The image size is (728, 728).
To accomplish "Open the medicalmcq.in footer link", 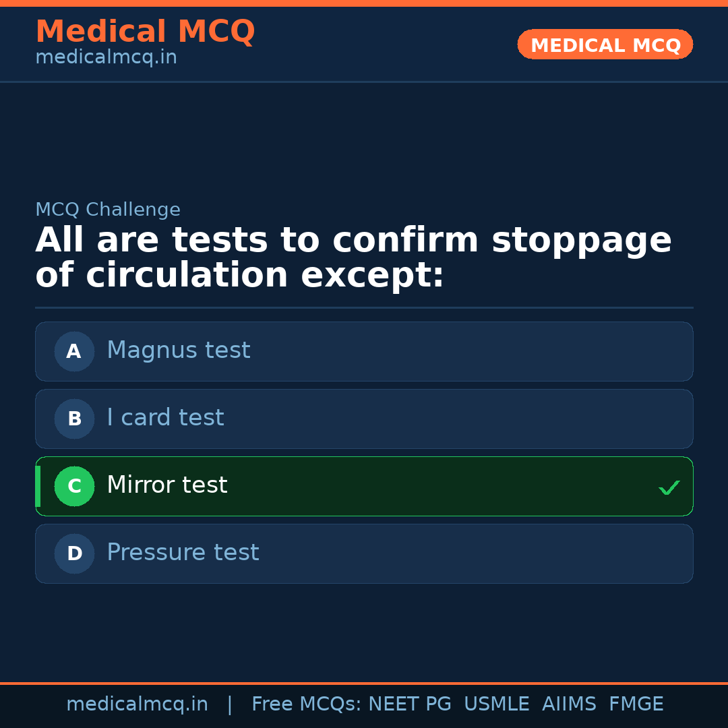I will [137, 704].
